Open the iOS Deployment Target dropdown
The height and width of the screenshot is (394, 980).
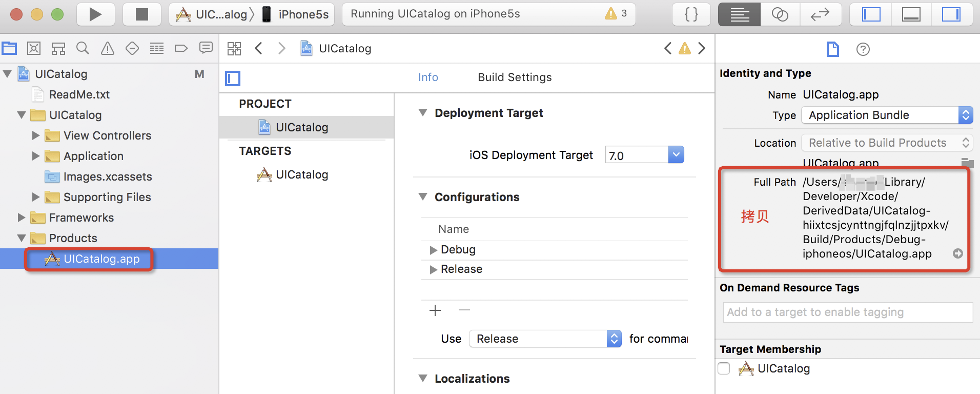pos(676,155)
